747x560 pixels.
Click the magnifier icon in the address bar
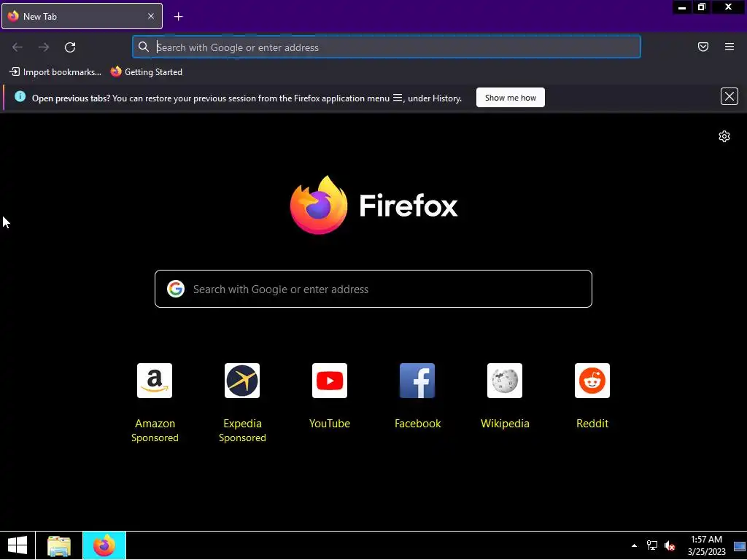pyautogui.click(x=144, y=47)
